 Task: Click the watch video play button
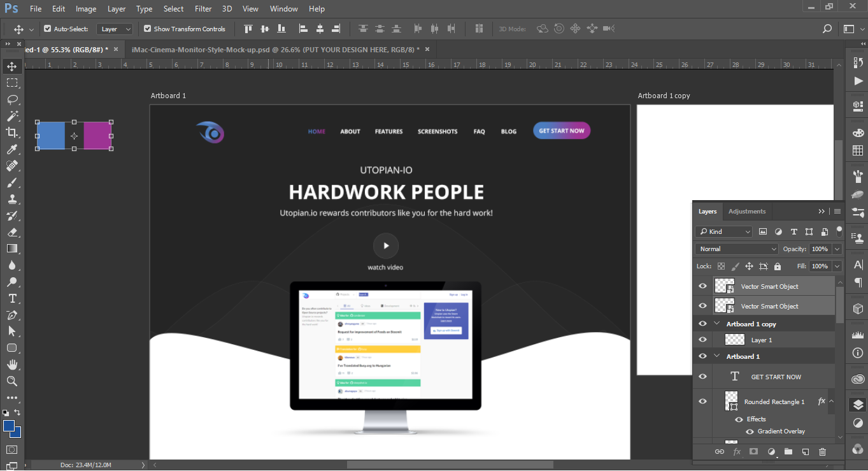coord(385,246)
